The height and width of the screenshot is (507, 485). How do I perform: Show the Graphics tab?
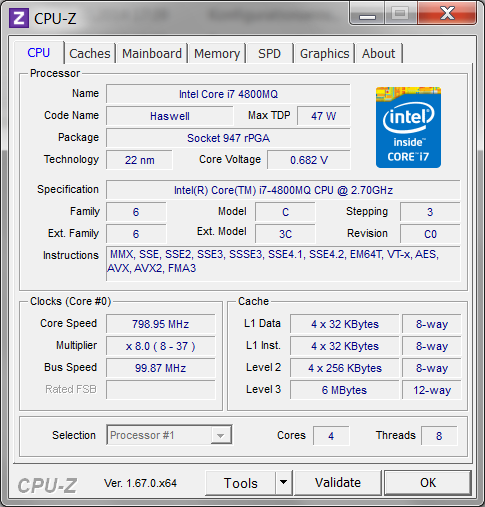324,53
